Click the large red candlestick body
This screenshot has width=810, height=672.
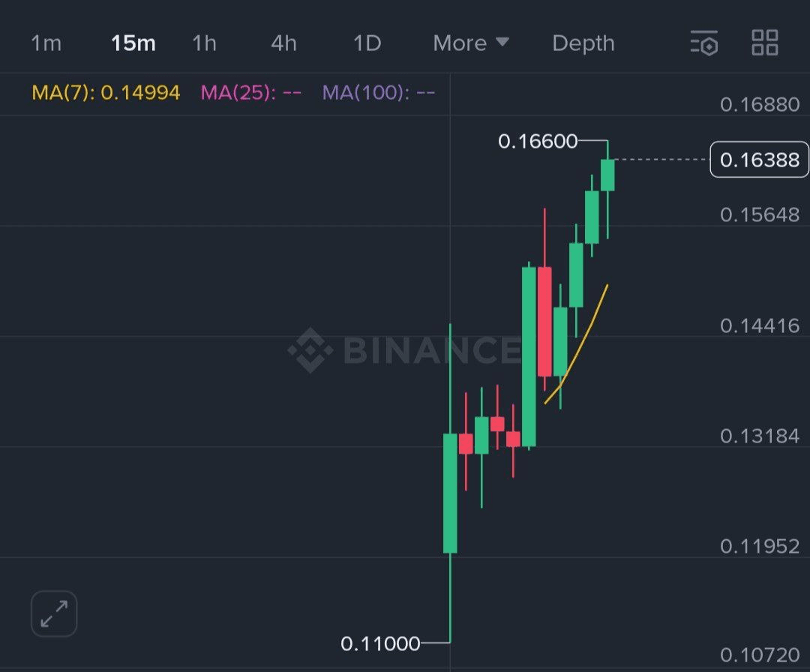(x=544, y=321)
